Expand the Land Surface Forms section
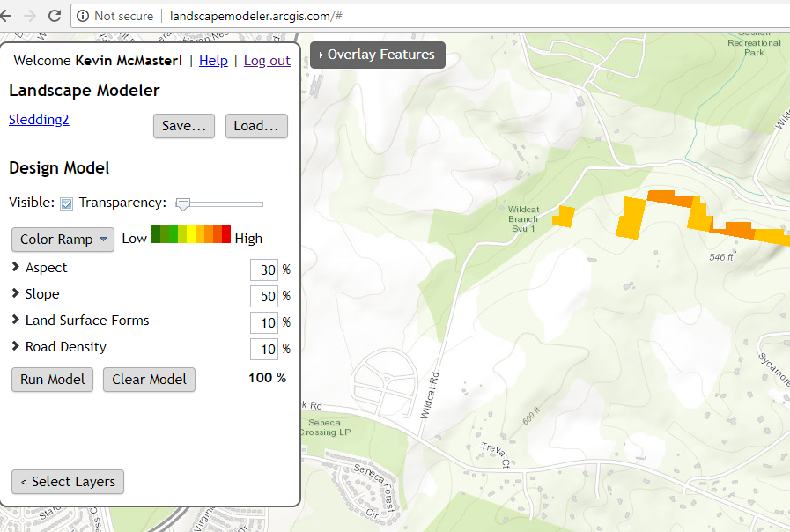Screen dimensions: 790x532 [x=16, y=321]
